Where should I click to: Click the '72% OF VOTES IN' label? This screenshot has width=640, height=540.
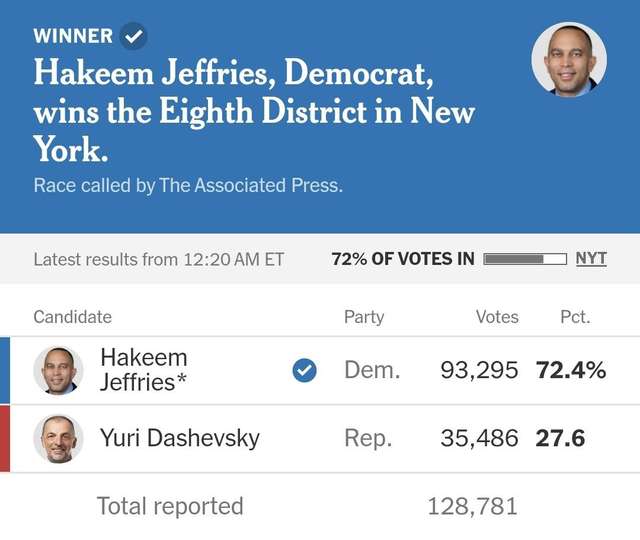coord(403,259)
